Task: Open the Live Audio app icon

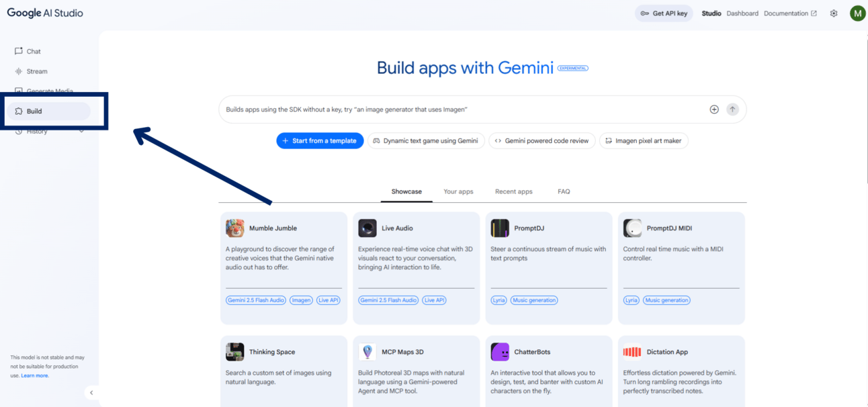Action: pos(367,228)
